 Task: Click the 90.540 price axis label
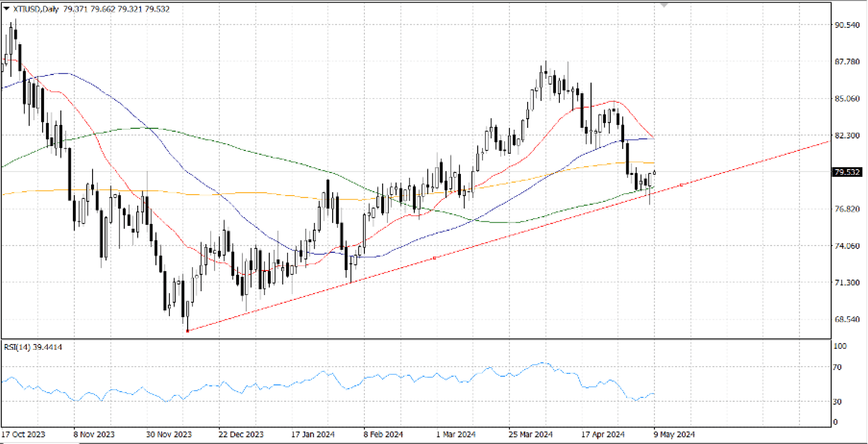(847, 25)
